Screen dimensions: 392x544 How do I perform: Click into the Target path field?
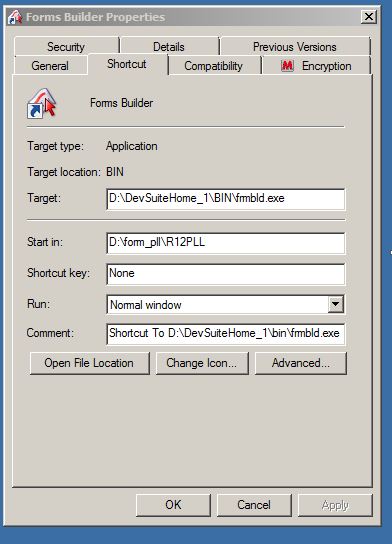coord(226,199)
